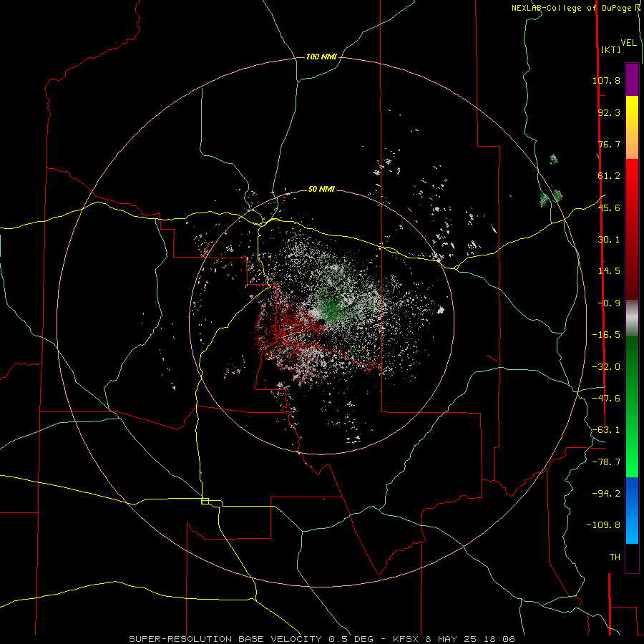Click the dark radar site dot at center

tap(321, 322)
